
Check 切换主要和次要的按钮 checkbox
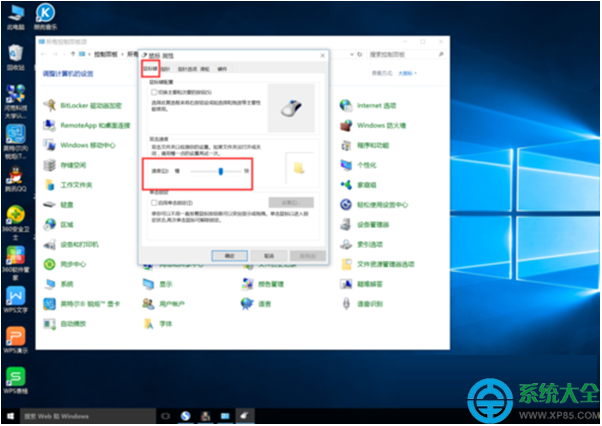click(154, 92)
